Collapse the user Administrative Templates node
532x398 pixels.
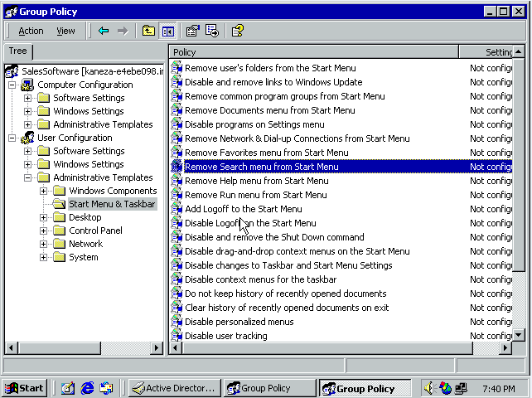[28, 177]
